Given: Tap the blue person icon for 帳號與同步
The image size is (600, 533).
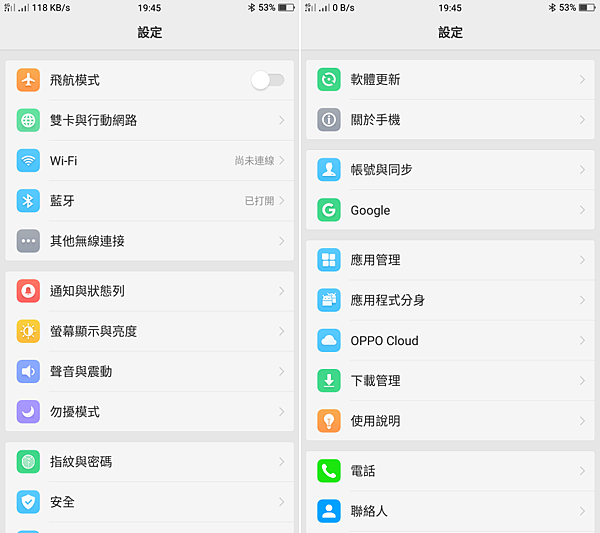Looking at the screenshot, I should (x=329, y=170).
